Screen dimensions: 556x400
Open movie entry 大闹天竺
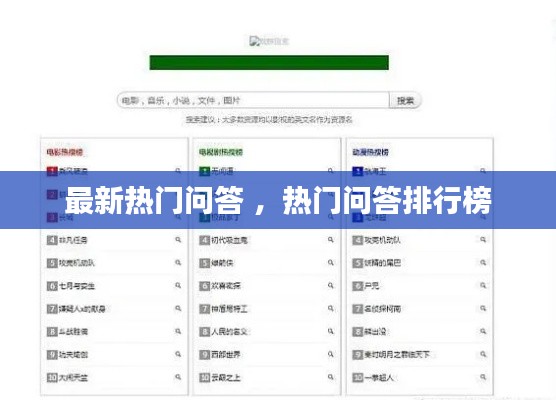(73, 377)
